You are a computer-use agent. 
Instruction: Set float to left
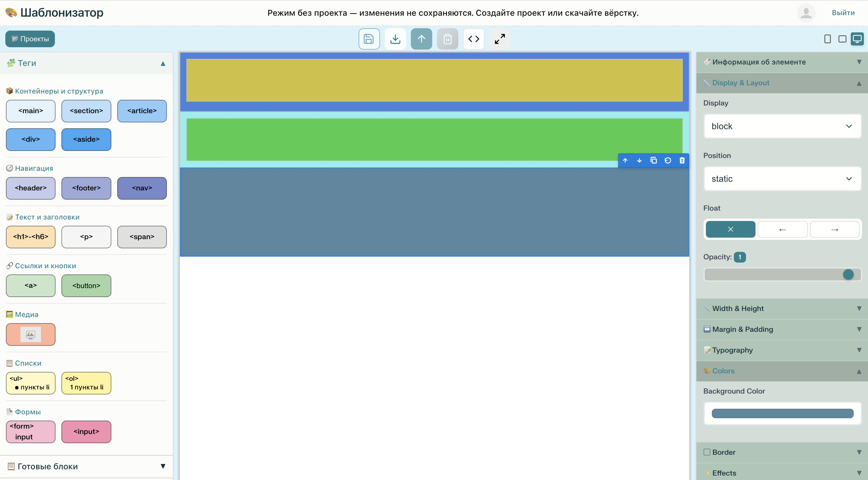pos(783,229)
